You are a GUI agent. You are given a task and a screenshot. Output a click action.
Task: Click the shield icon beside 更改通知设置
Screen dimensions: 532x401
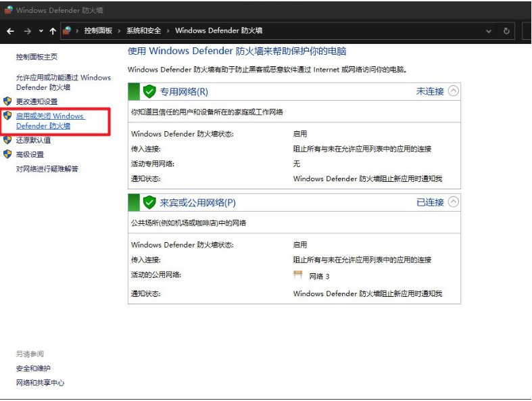(7, 101)
